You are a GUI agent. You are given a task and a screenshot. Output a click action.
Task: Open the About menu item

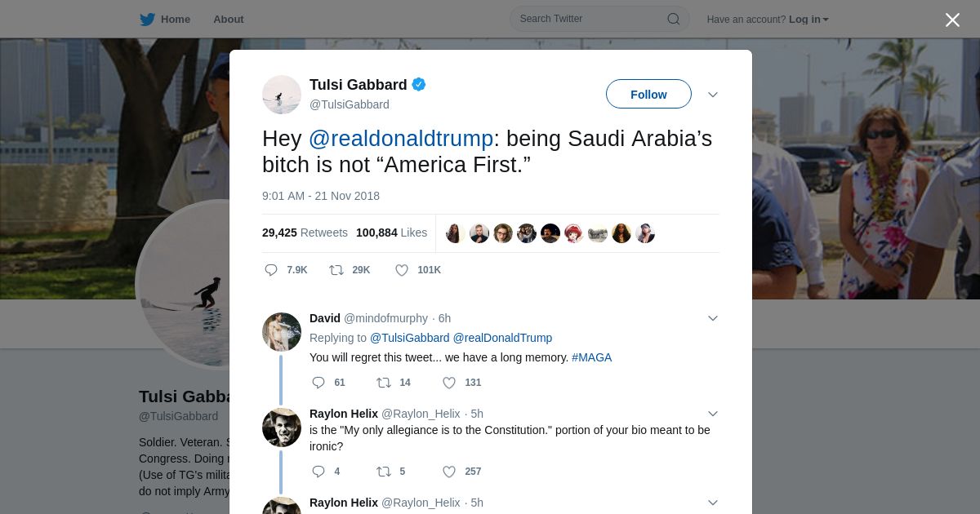[229, 20]
